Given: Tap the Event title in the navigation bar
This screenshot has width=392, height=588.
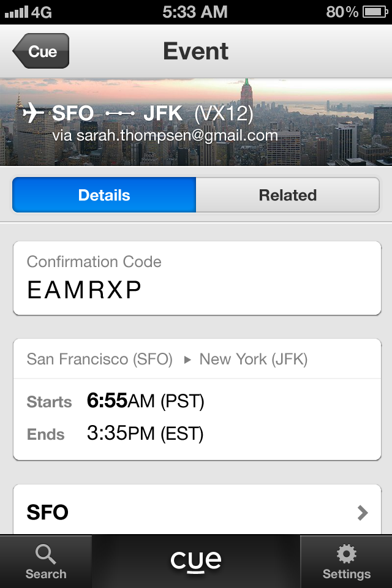Looking at the screenshot, I should tap(196, 51).
